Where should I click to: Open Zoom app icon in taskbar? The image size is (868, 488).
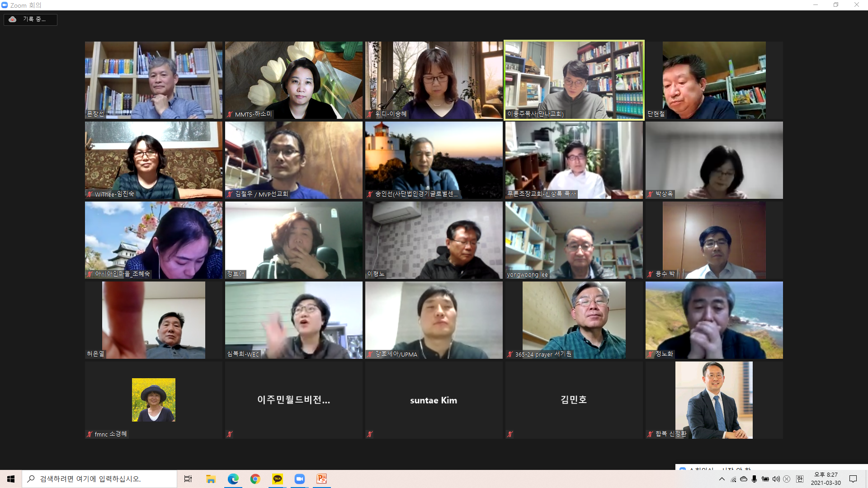tap(299, 479)
